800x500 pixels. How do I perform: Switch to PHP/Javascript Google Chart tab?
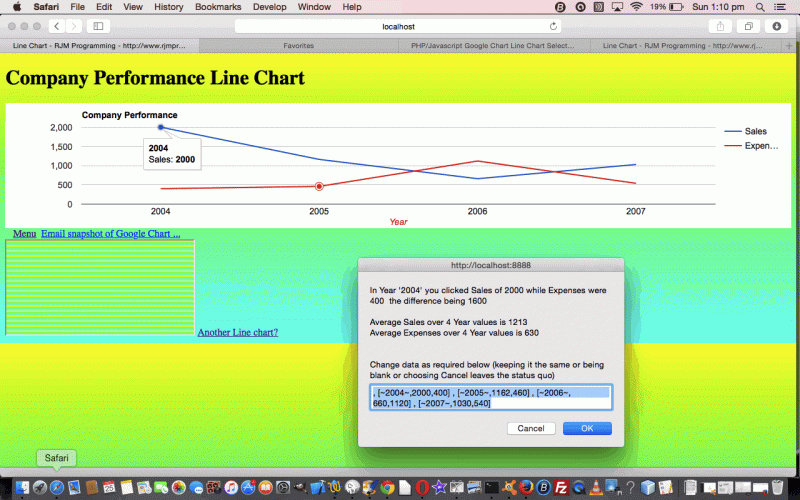click(493, 45)
